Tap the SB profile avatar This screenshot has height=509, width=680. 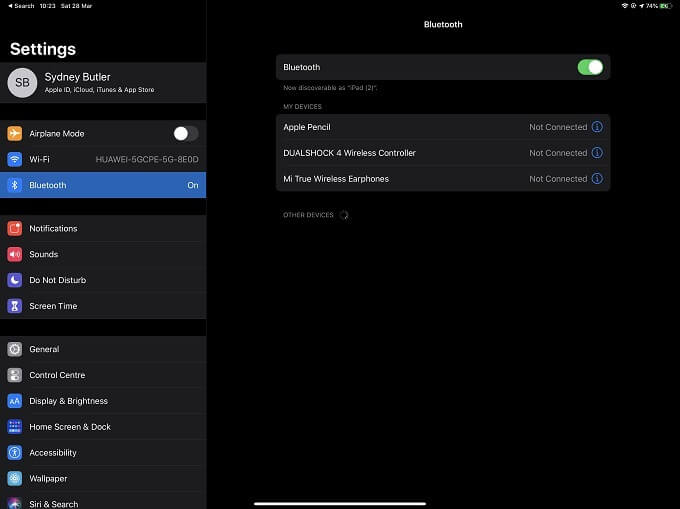pyautogui.click(x=22, y=82)
